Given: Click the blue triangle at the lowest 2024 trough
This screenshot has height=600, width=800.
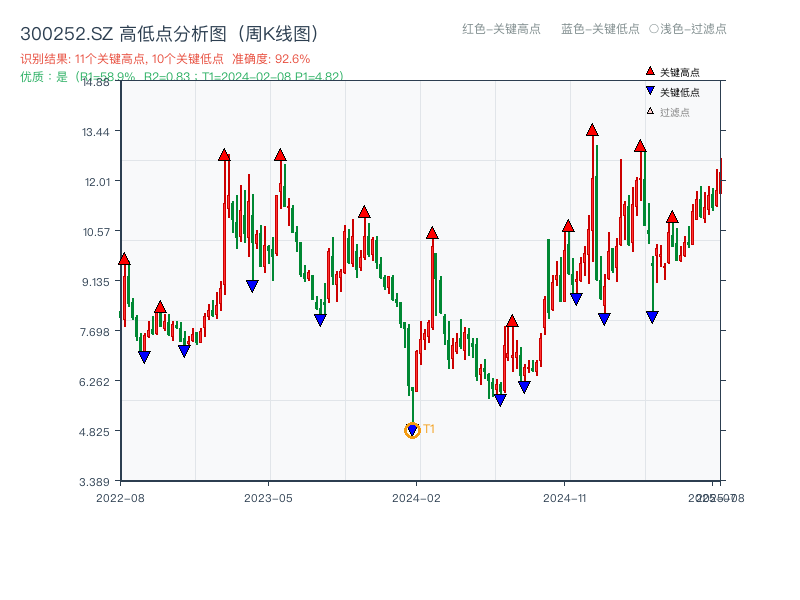Looking at the screenshot, I should [412, 430].
